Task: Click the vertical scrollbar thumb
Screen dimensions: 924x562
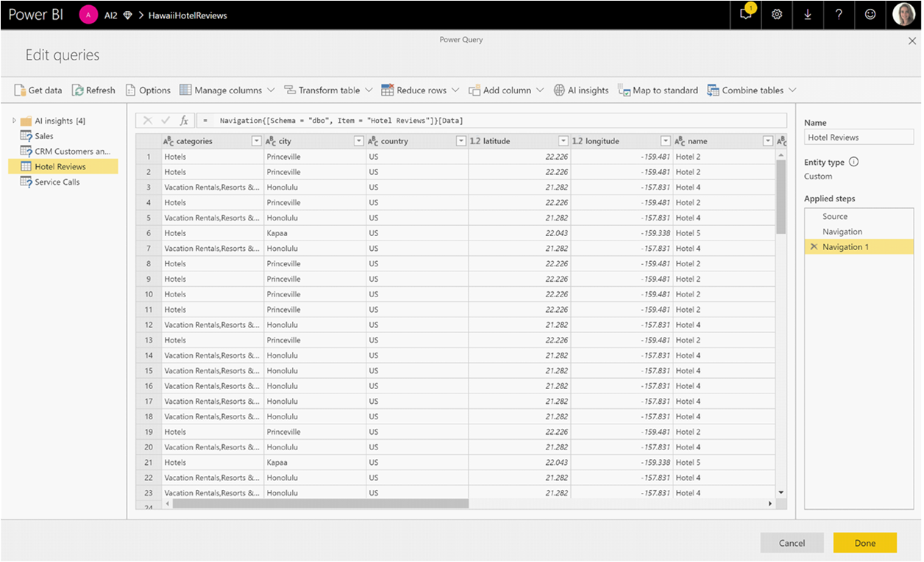Action: coord(781,196)
